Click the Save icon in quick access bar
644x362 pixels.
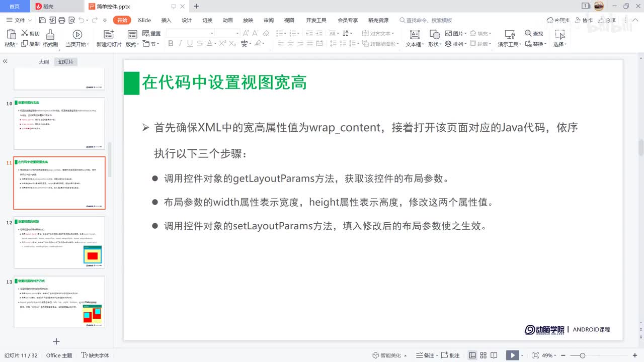42,20
